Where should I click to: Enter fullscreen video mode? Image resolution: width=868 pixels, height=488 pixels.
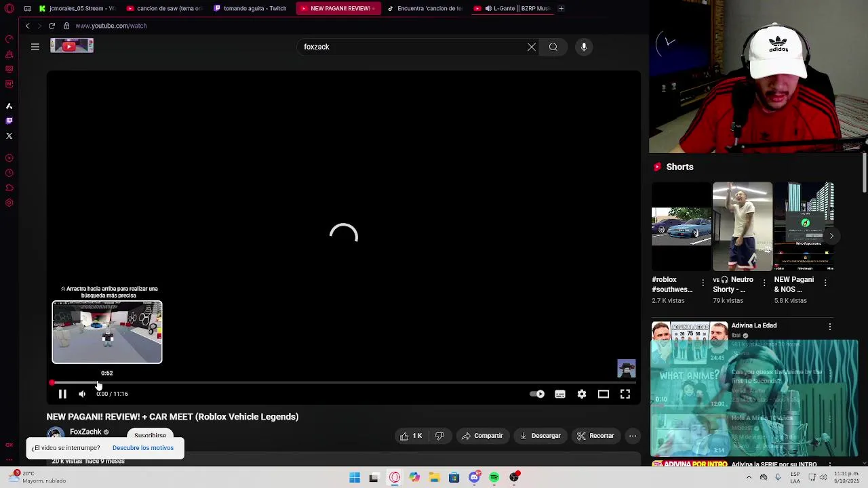[625, 394]
